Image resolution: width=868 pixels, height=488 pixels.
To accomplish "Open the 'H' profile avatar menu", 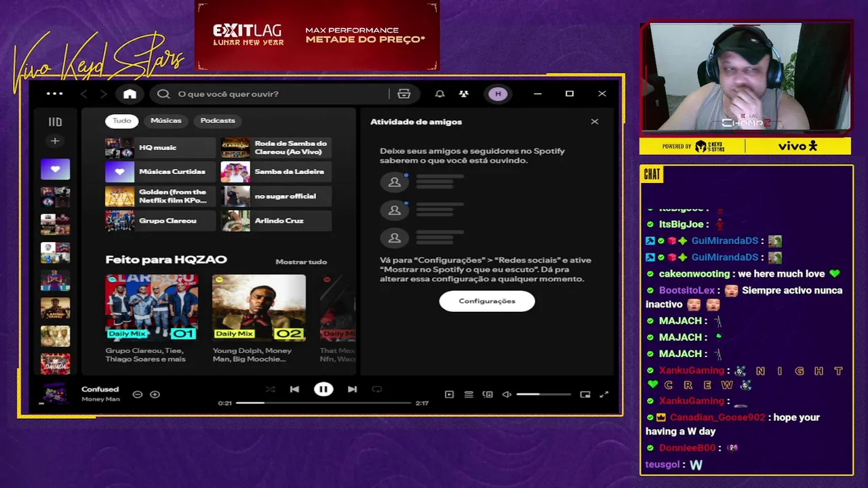I will point(498,94).
